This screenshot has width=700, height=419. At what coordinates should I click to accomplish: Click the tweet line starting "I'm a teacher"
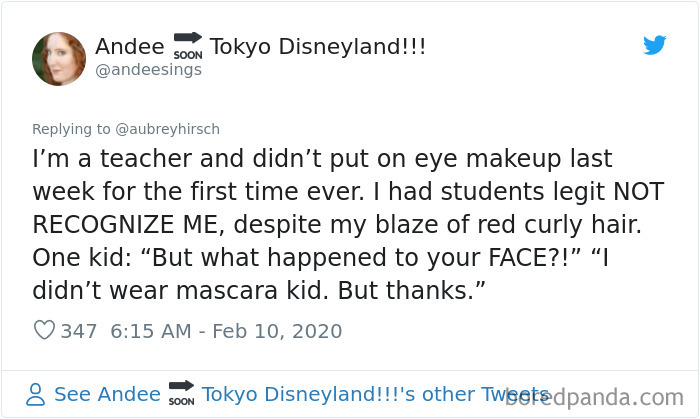320,159
